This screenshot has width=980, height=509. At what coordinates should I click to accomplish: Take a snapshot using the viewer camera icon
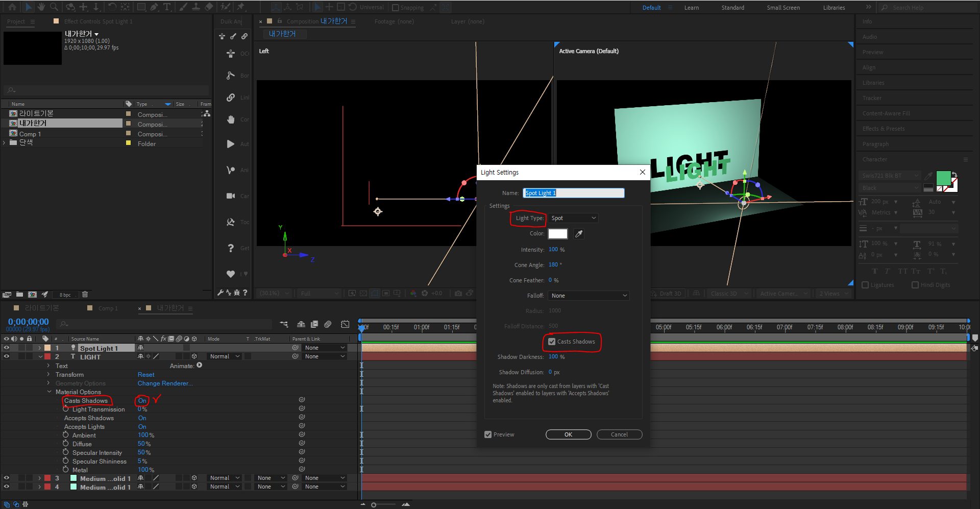pos(458,294)
